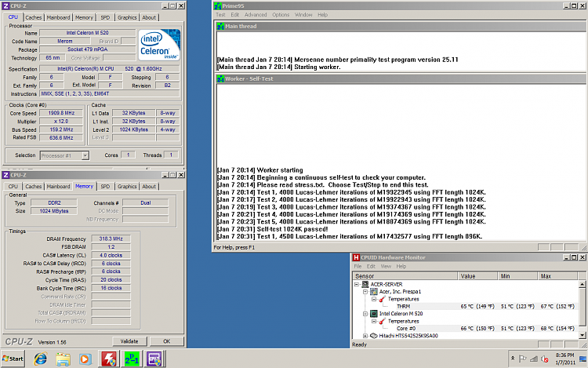This screenshot has height=368, width=588.
Task: Click the Sensor column header
Action: click(405, 276)
